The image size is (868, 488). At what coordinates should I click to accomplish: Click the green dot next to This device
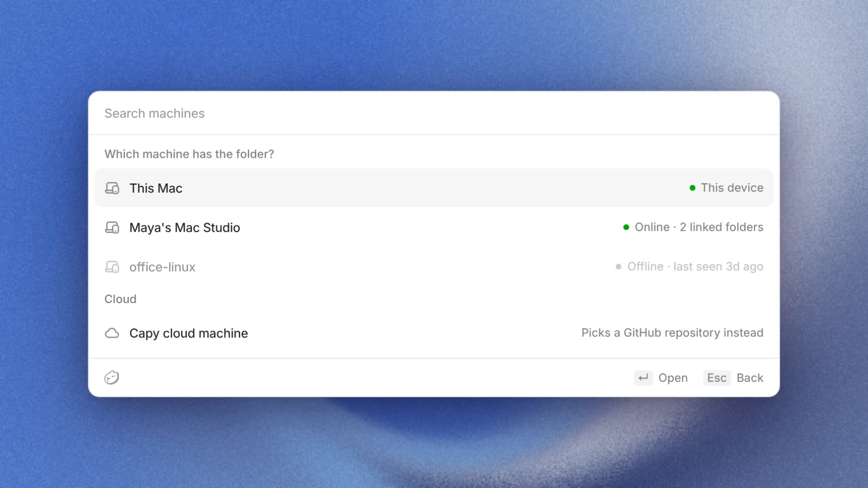[692, 188]
